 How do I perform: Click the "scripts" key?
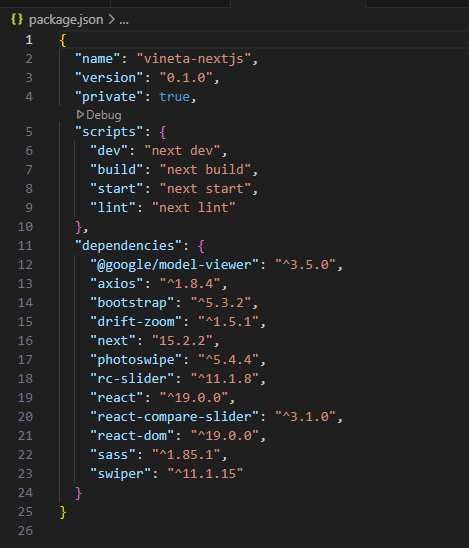pyautogui.click(x=109, y=132)
